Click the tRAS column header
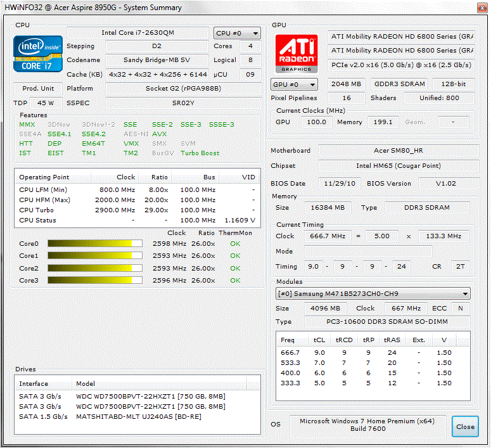Image resolution: width=491 pixels, height=448 pixels. (392, 340)
